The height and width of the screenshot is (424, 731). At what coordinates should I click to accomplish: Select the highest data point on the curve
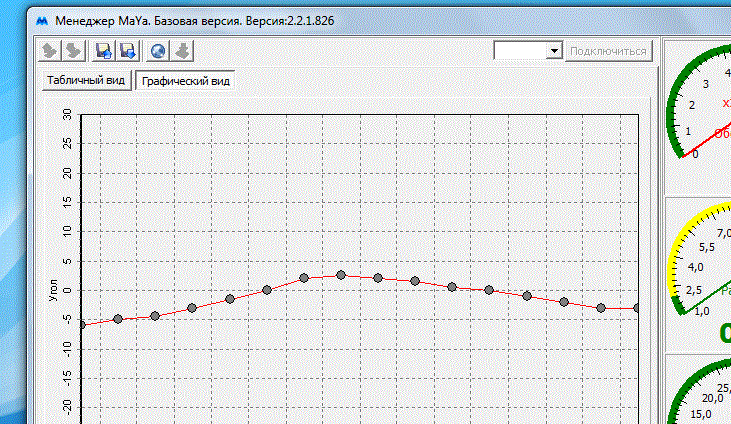coord(341,275)
